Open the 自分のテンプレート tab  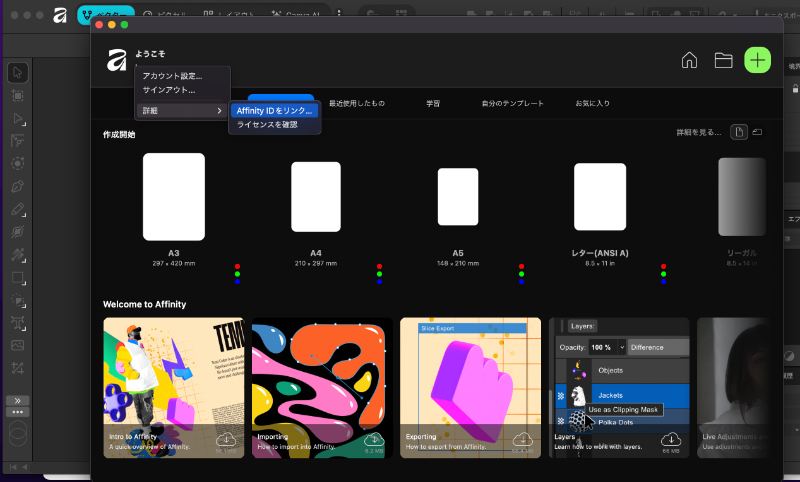tap(513, 103)
